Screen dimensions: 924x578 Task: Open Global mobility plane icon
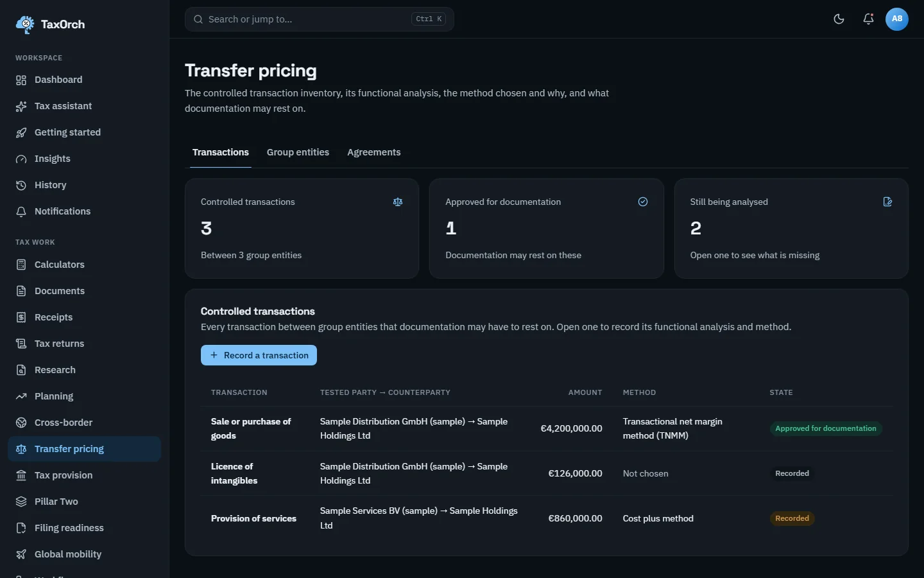pos(21,554)
